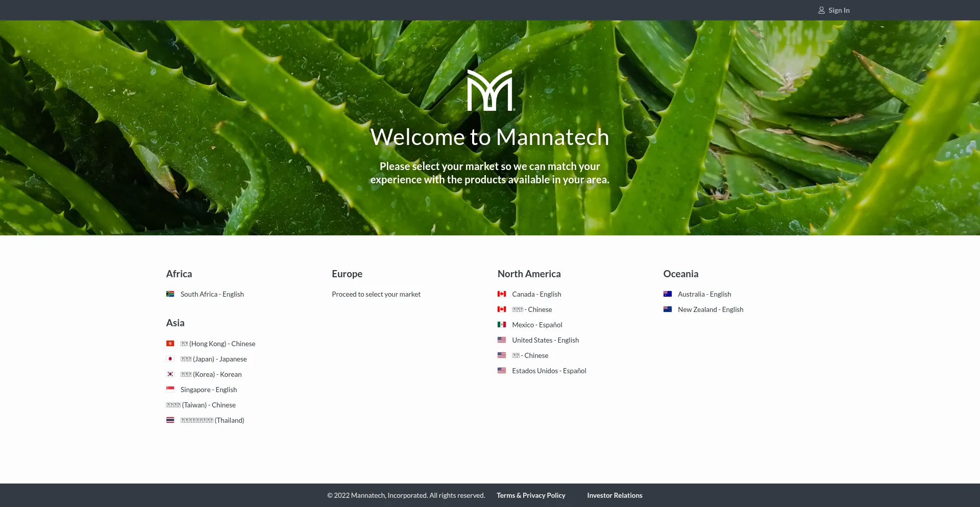Image resolution: width=980 pixels, height=507 pixels.
Task: Select Mexico - Español market
Action: tap(537, 325)
